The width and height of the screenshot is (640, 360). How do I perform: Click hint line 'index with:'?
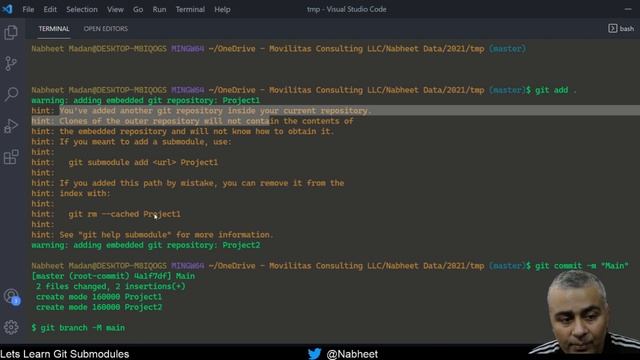(71, 193)
